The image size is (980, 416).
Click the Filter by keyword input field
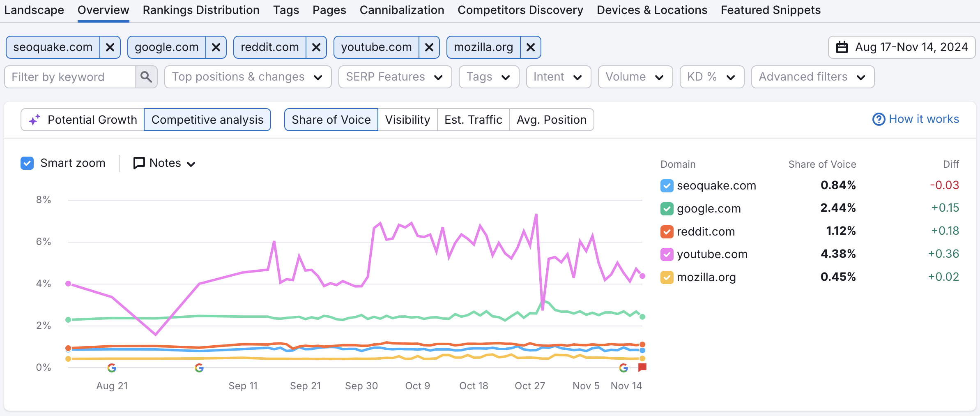(70, 77)
